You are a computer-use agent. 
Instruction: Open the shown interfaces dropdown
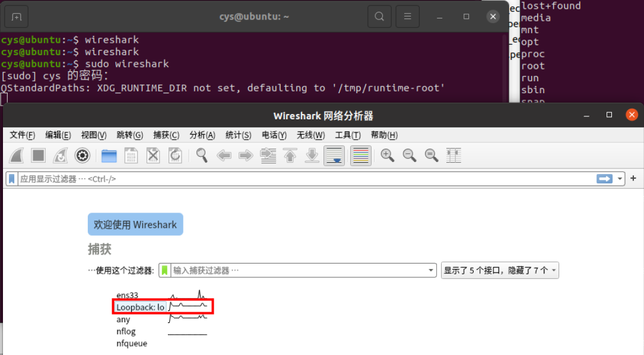pyautogui.click(x=500, y=270)
